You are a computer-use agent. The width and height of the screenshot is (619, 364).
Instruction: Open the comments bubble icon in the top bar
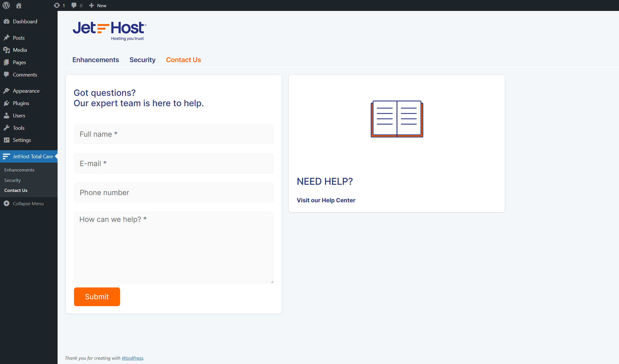point(74,5)
